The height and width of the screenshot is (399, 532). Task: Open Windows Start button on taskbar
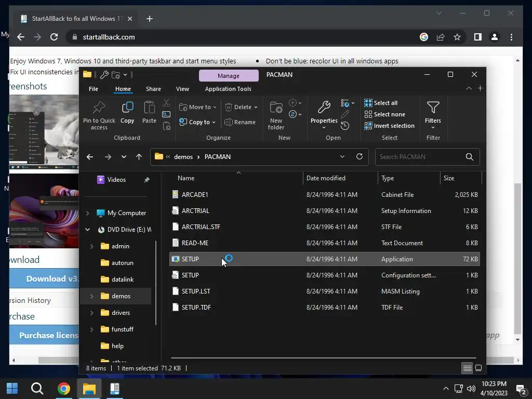pyautogui.click(x=12, y=389)
